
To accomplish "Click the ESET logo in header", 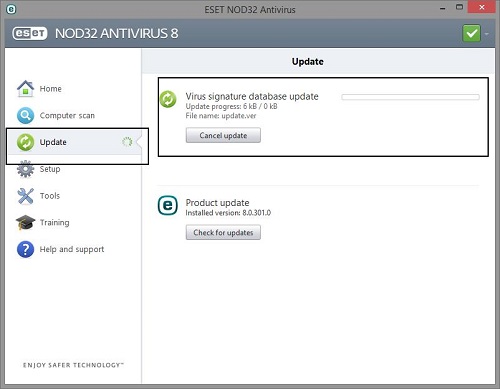I will tap(30, 33).
